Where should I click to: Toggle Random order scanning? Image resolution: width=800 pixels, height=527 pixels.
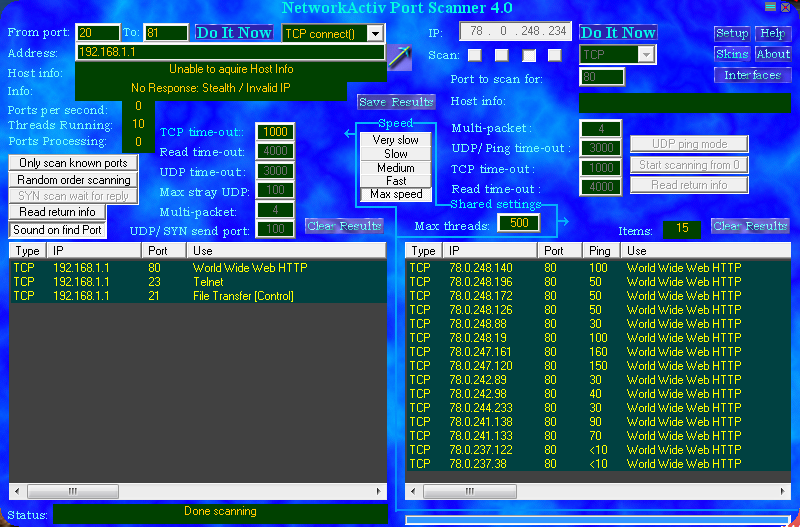tap(73, 180)
